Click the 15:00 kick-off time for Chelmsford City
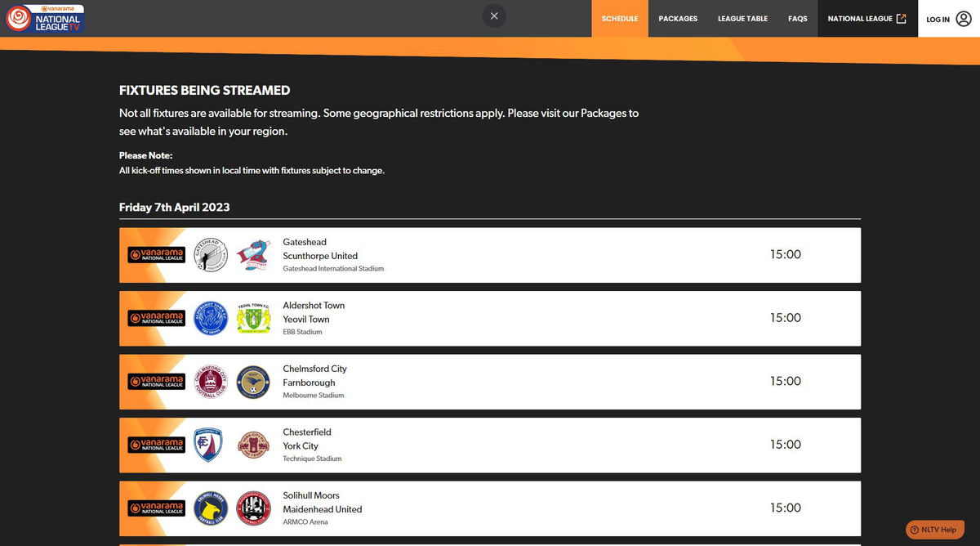 pyautogui.click(x=786, y=382)
